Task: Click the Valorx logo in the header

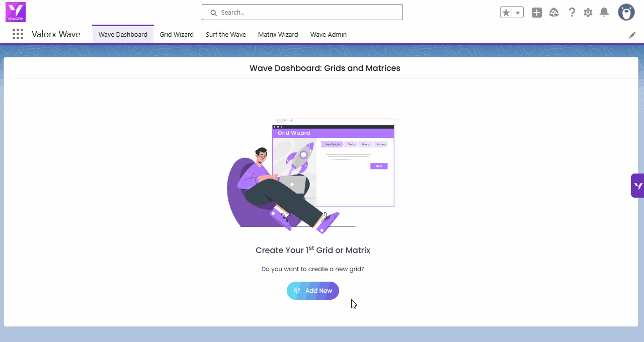Action: [16, 12]
